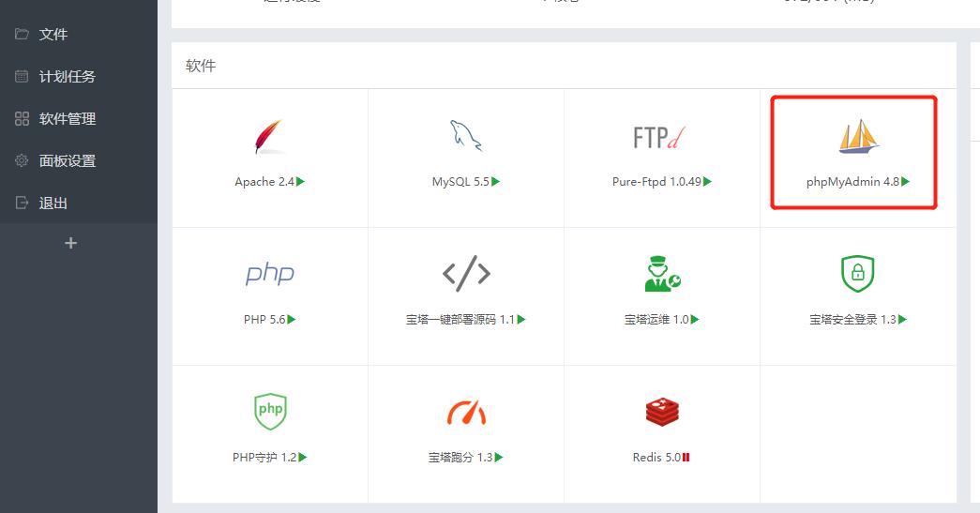Image resolution: width=980 pixels, height=513 pixels.
Task: Toggle Apache 2.4 green running indicator
Action: [x=301, y=182]
